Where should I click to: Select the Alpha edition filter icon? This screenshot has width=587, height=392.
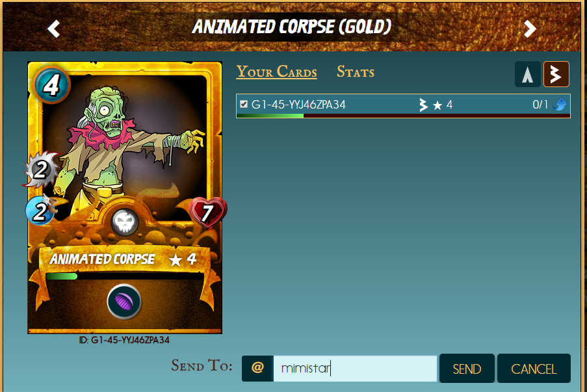click(x=527, y=74)
